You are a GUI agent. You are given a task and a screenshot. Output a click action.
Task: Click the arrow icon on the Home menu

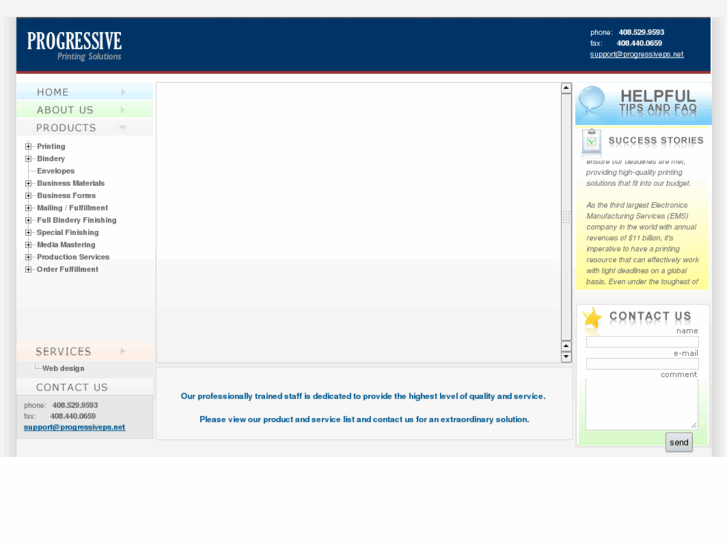click(123, 92)
